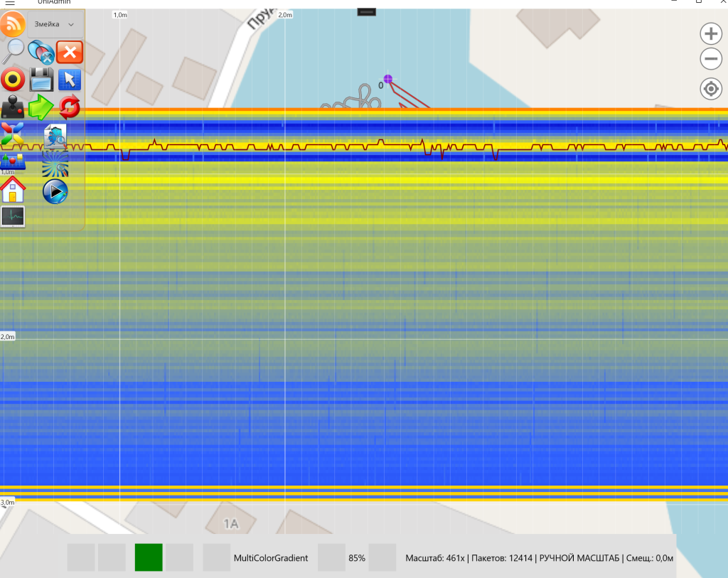728x578 pixels.
Task: Click the purple waypoint marker on map
Action: 388,79
